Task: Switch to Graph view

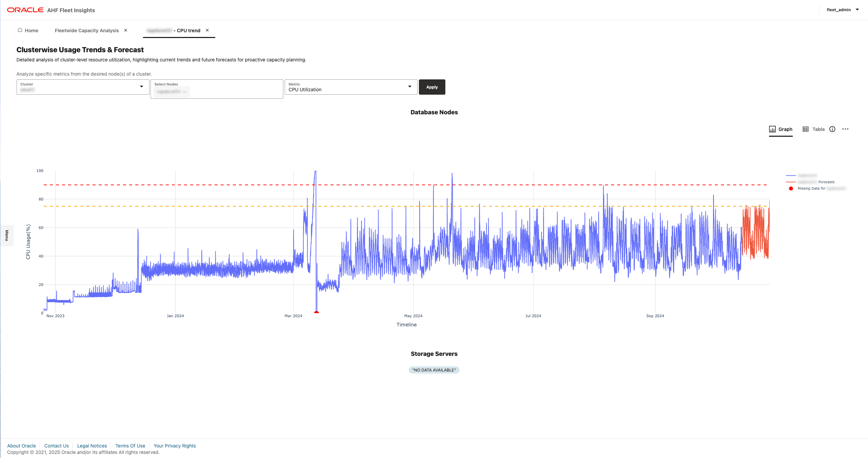Action: pyautogui.click(x=781, y=129)
